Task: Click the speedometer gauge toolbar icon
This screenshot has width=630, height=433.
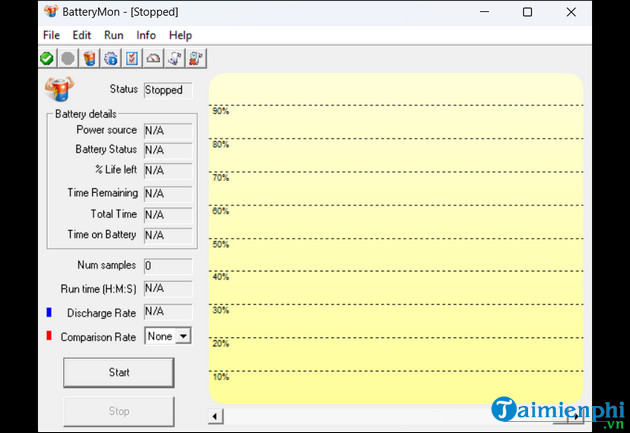Action: click(x=153, y=59)
